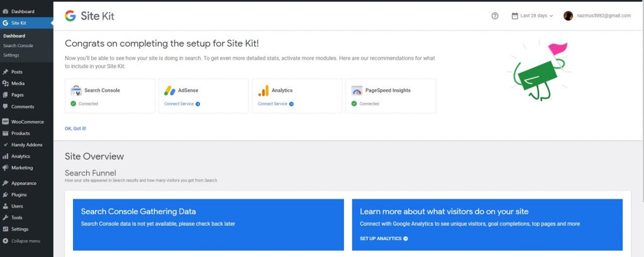This screenshot has width=644, height=257.
Task: Open Search Console submenu item
Action: tap(18, 46)
